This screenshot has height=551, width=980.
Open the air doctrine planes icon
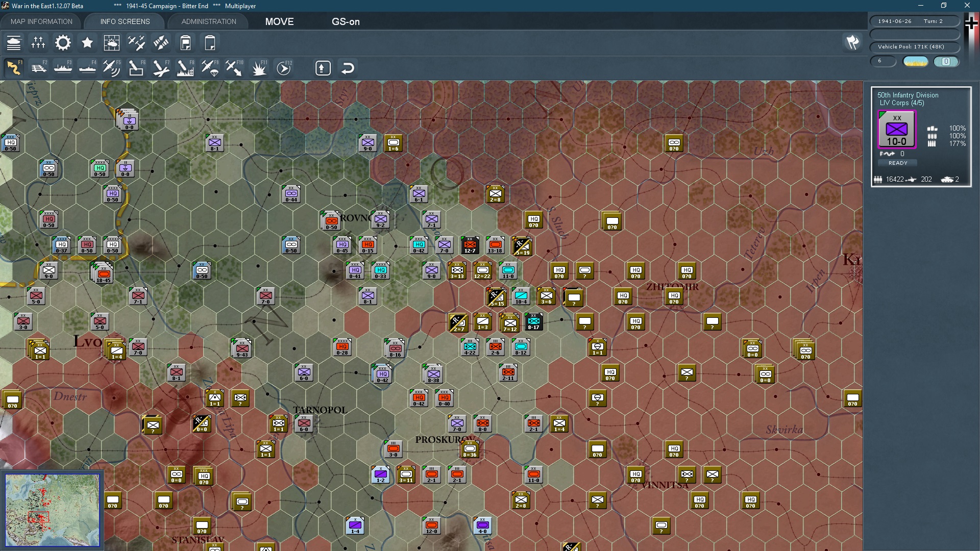[136, 43]
